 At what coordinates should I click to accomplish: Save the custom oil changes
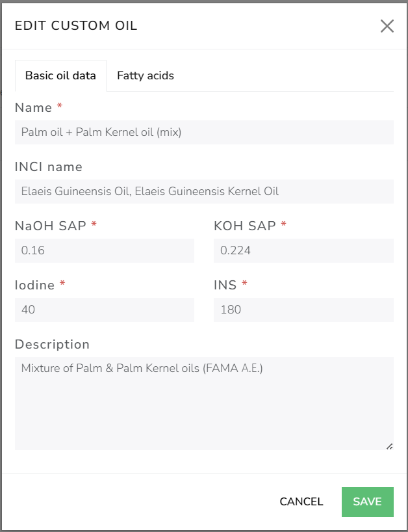pos(367,501)
